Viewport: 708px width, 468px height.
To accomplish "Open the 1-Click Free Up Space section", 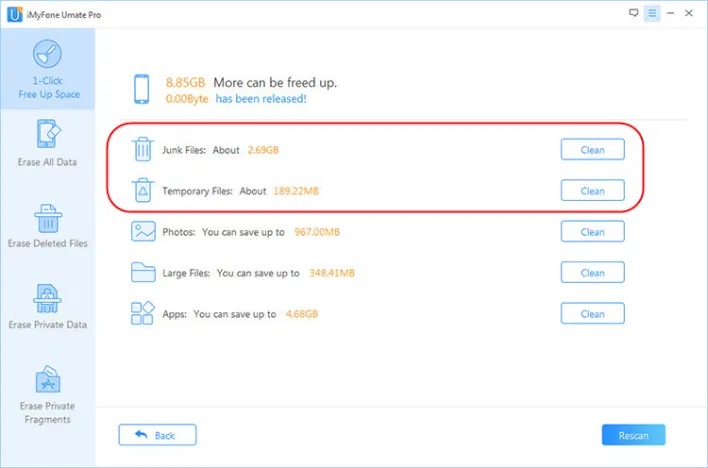I will 47,69.
